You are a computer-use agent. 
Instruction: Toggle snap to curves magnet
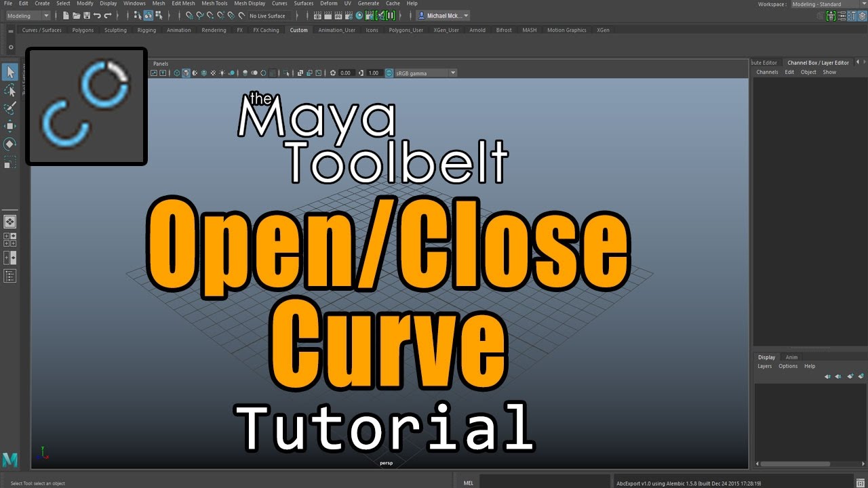click(x=200, y=16)
